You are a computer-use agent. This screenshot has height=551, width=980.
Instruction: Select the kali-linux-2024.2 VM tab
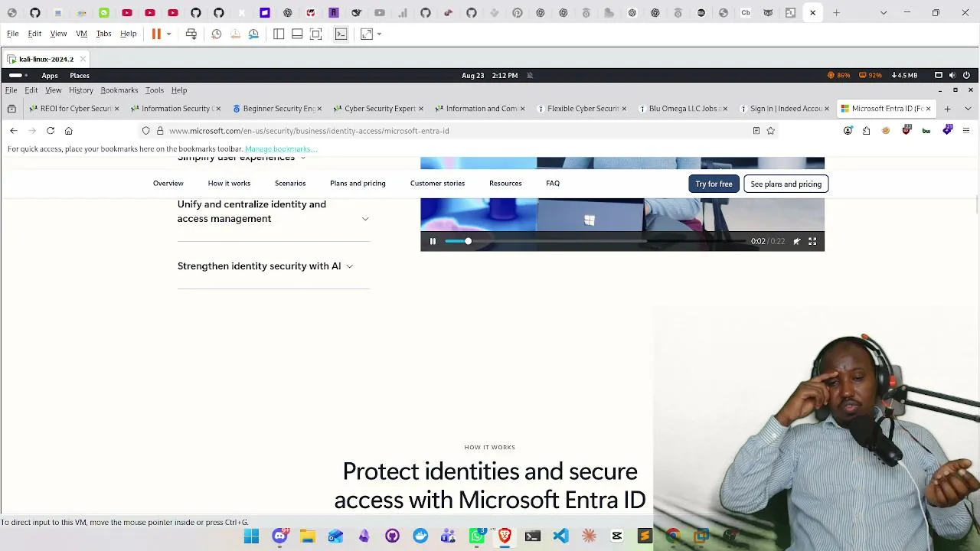pos(46,59)
